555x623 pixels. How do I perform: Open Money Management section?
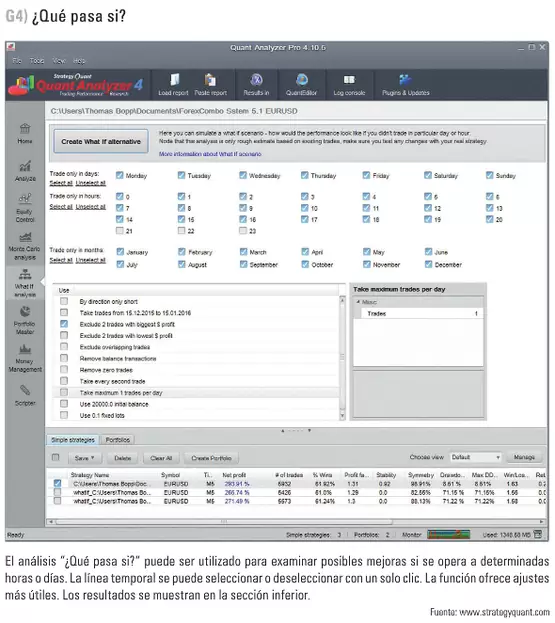click(x=25, y=358)
